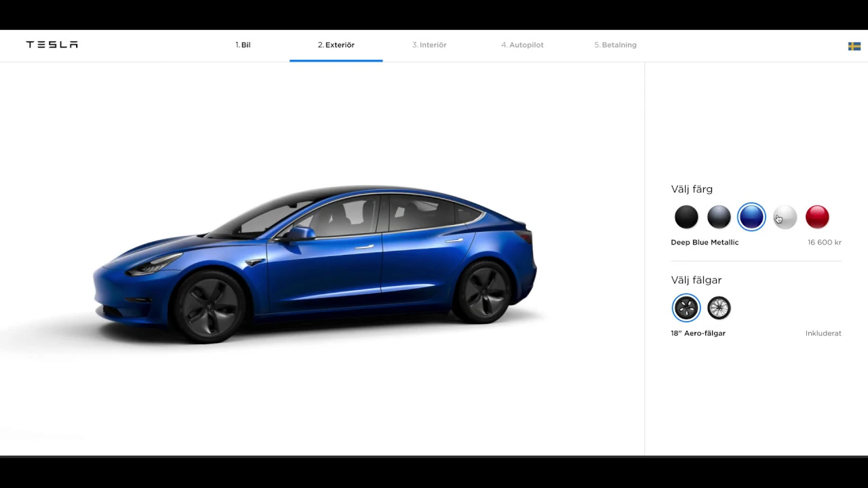This screenshot has height=488, width=868.
Task: Open the 4. Autopilot step
Action: [522, 45]
